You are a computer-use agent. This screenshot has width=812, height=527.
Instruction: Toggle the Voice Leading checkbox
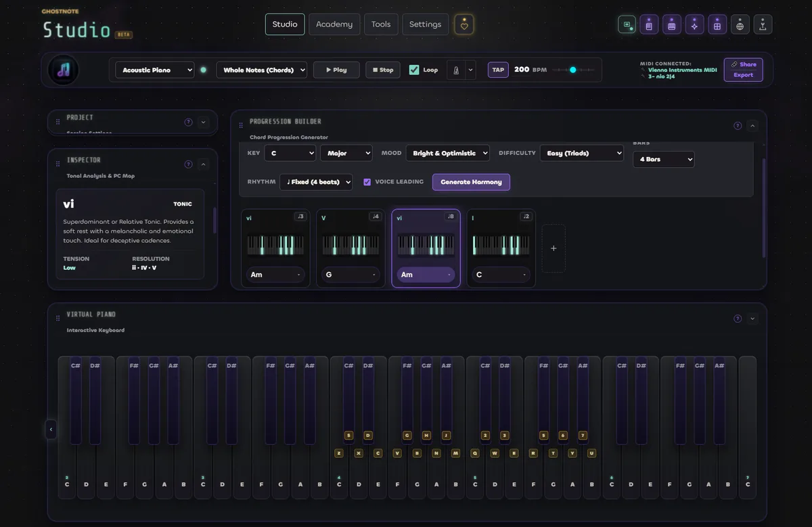pos(367,182)
